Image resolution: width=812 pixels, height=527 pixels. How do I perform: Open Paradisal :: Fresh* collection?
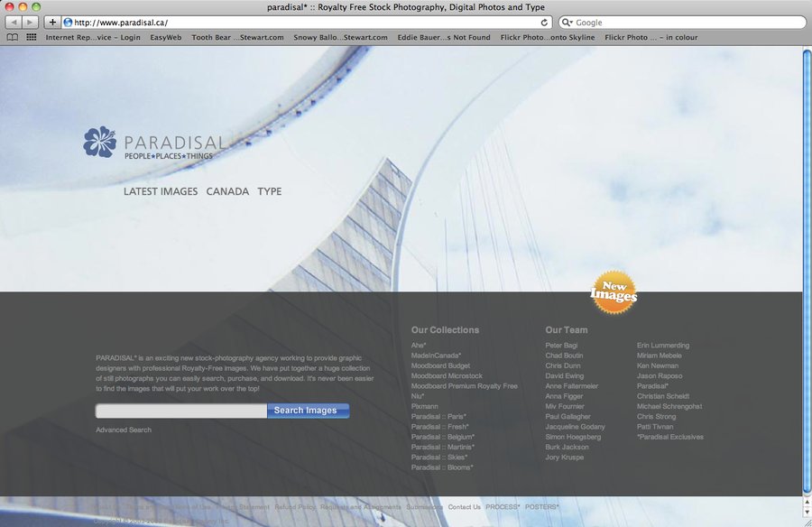[x=439, y=427]
